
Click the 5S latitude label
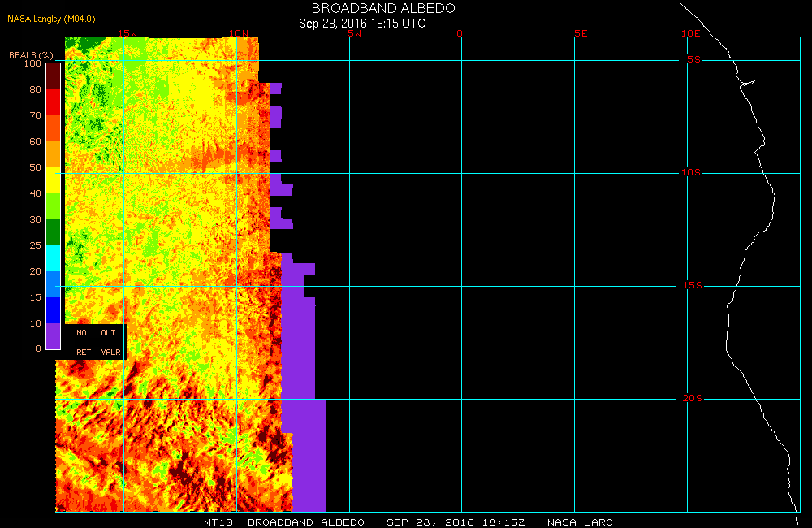694,59
